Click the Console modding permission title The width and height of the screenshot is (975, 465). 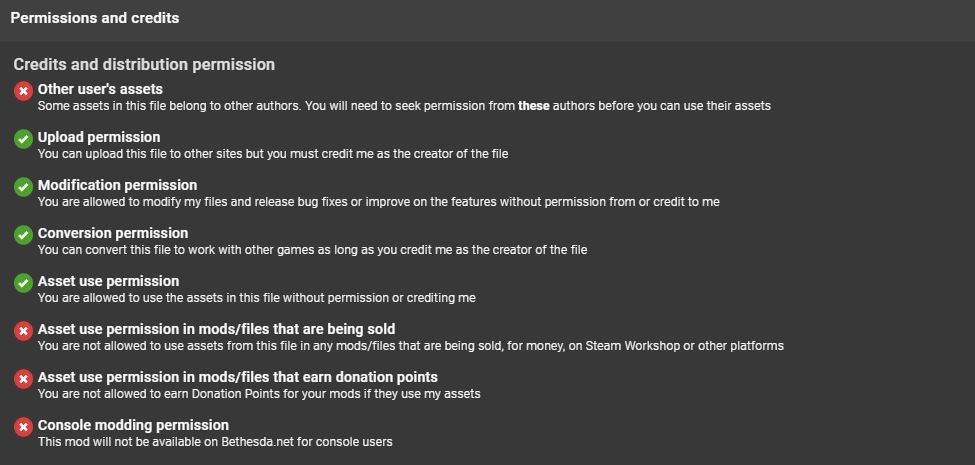pyautogui.click(x=133, y=425)
